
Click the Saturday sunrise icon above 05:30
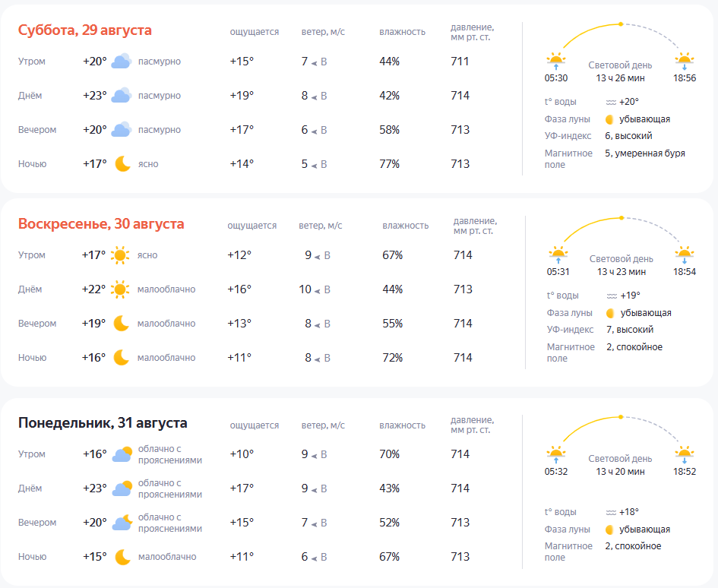556,61
